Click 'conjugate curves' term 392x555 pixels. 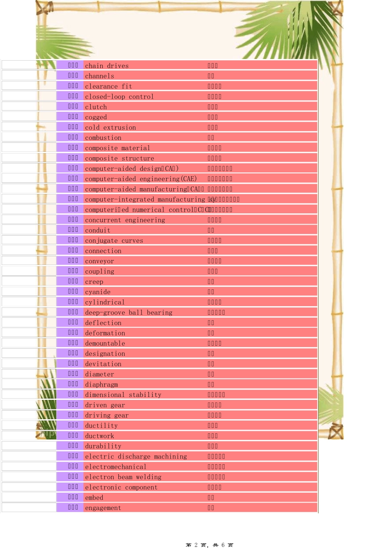pyautogui.click(x=114, y=241)
